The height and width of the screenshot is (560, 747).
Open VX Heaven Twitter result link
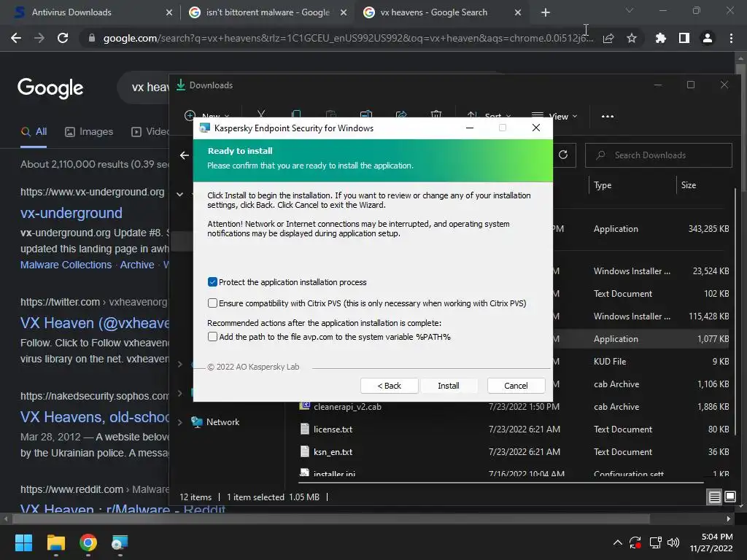click(95, 323)
